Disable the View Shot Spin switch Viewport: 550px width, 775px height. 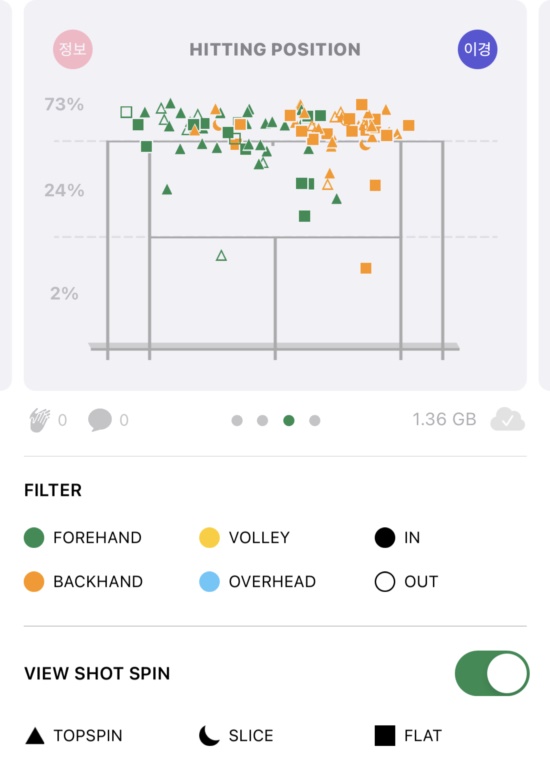coord(492,673)
